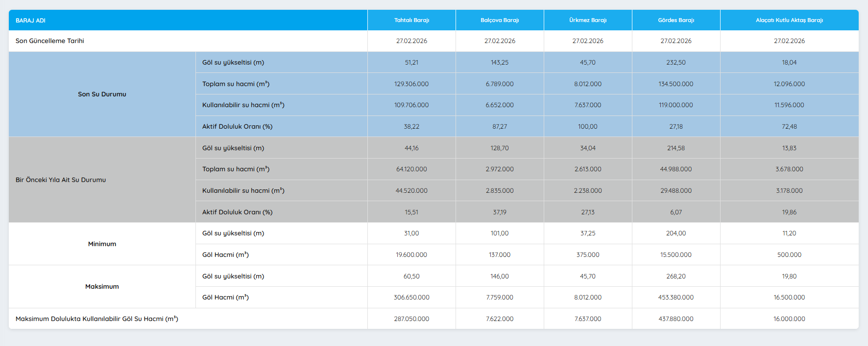
Task: Click the BARAJ ADI header cell
Action: click(x=30, y=21)
